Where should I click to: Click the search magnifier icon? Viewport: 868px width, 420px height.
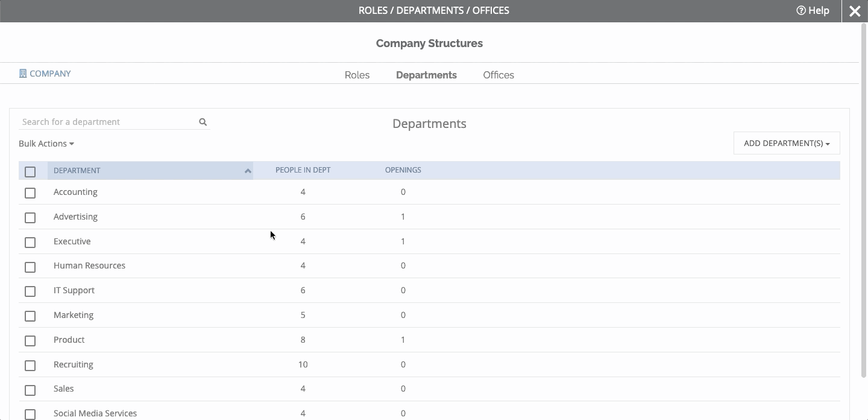(203, 122)
